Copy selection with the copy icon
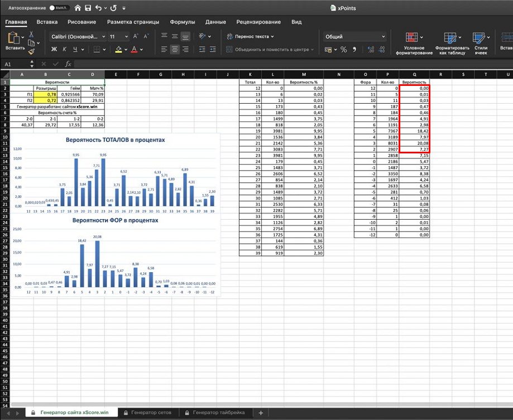Viewport: 513px width, 420px height. (x=31, y=43)
